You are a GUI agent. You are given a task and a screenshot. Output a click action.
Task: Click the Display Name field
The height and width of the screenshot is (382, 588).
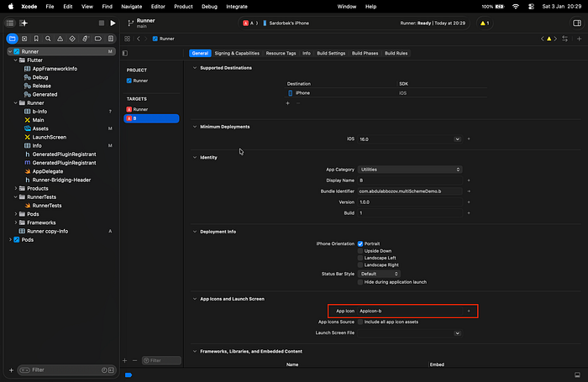(410, 181)
